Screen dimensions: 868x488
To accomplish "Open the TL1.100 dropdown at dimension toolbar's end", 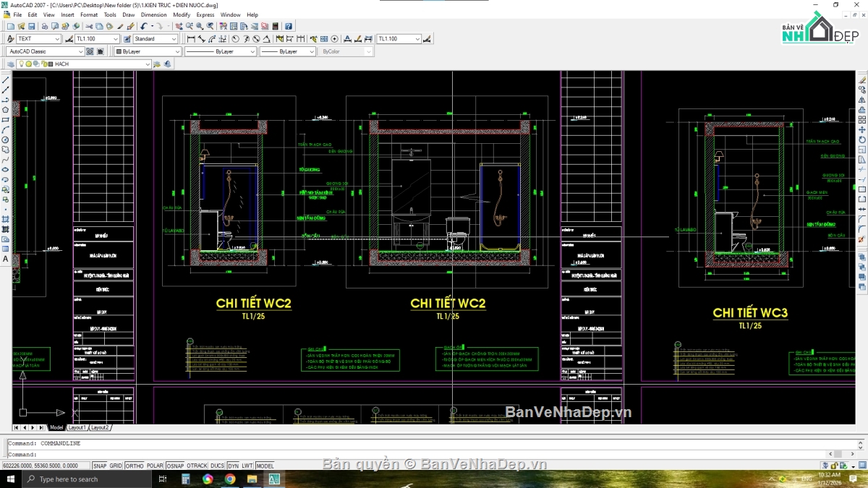I will [x=399, y=39].
